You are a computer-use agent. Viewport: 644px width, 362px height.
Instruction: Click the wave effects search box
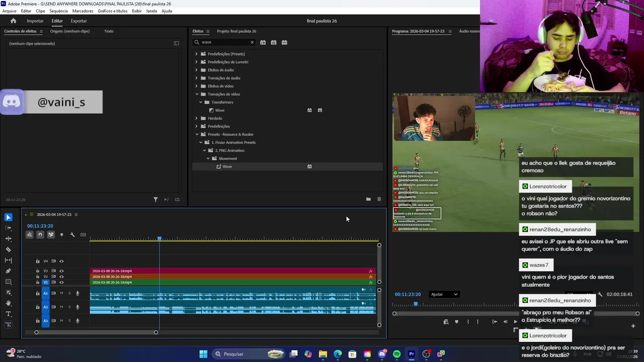pos(224,42)
